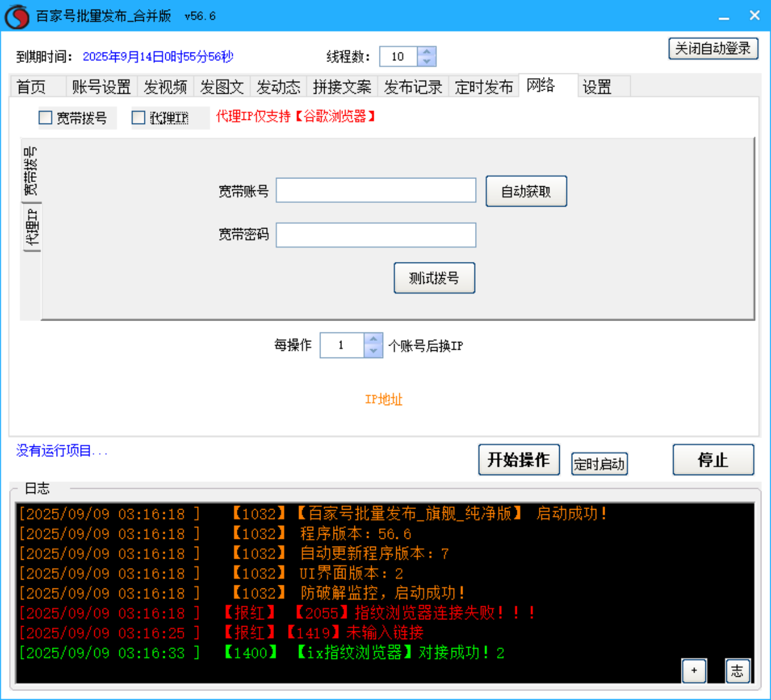Screen dimensions: 771x700
Task: Click the 停止 button
Action: click(x=713, y=460)
